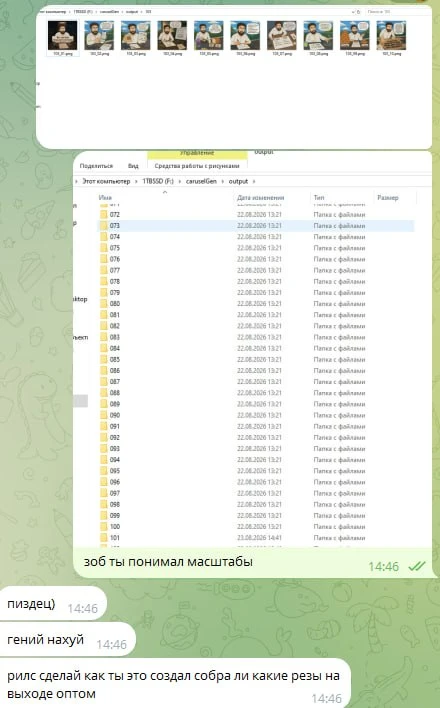Expand chevron between caruselGen and output
440x708 pixels.
(x=223, y=181)
